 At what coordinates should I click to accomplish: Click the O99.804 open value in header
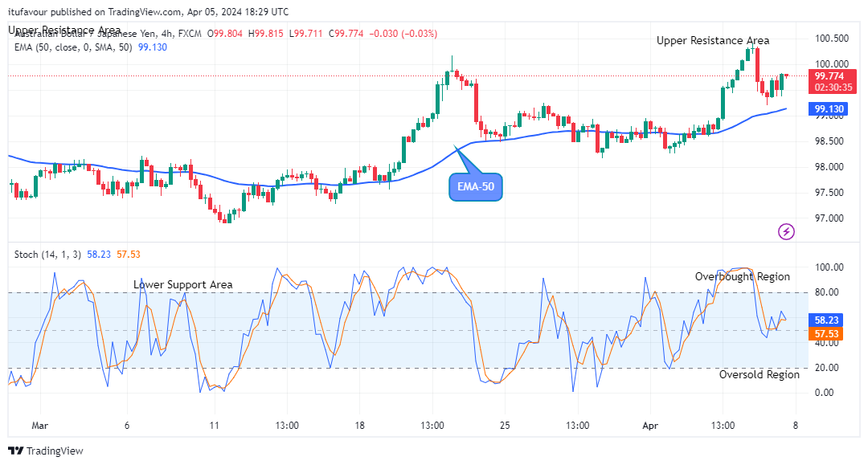pos(225,34)
